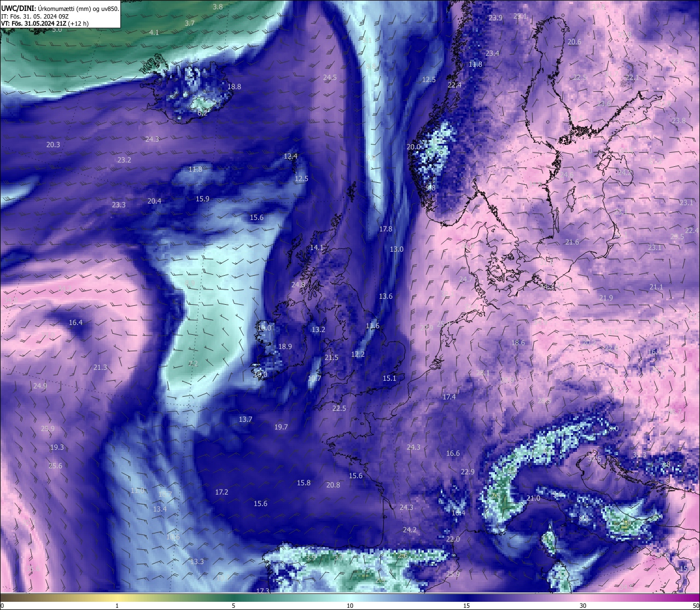Click the map value 22.9

pos(468,472)
